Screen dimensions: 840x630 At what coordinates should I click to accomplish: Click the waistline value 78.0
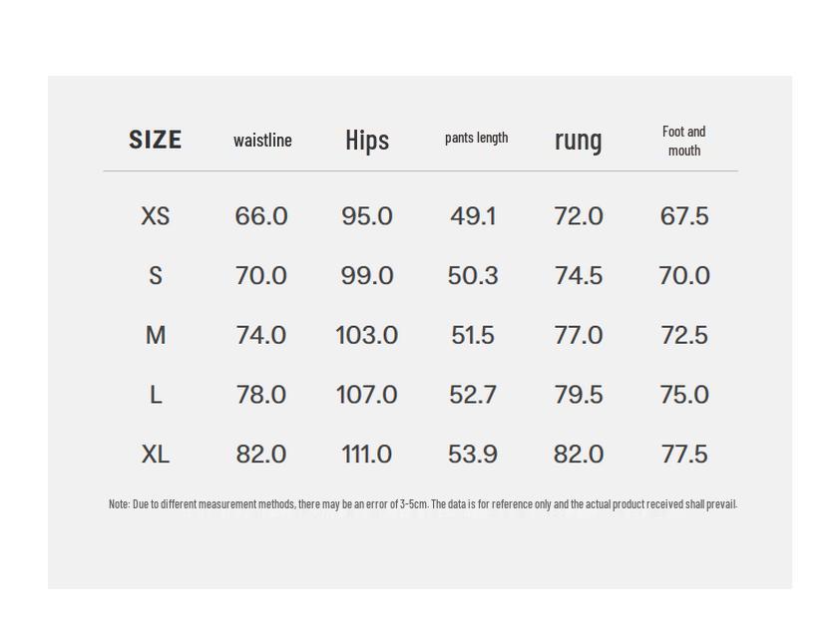(261, 395)
